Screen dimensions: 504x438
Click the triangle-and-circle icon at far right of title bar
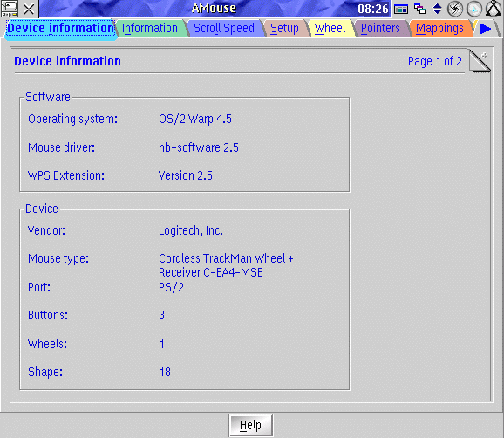click(494, 9)
